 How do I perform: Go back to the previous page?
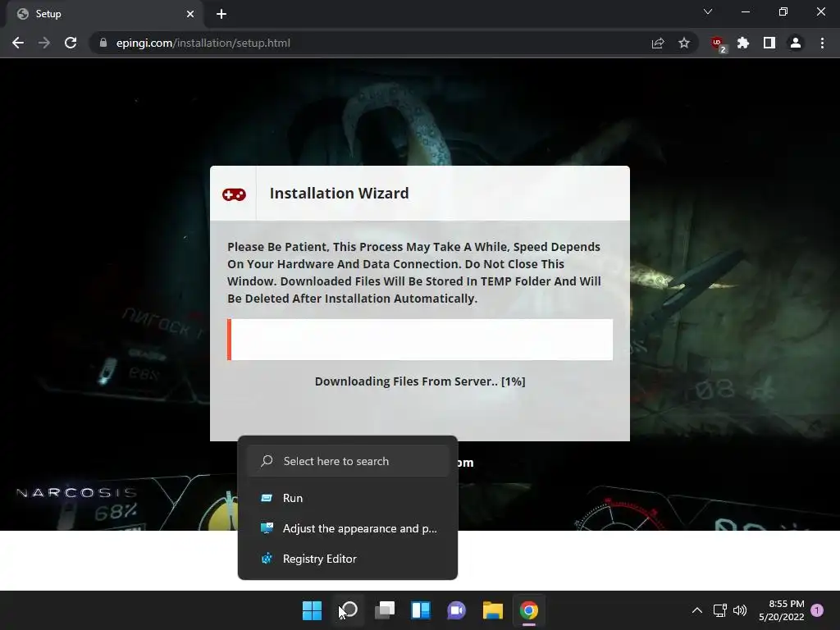pos(18,43)
